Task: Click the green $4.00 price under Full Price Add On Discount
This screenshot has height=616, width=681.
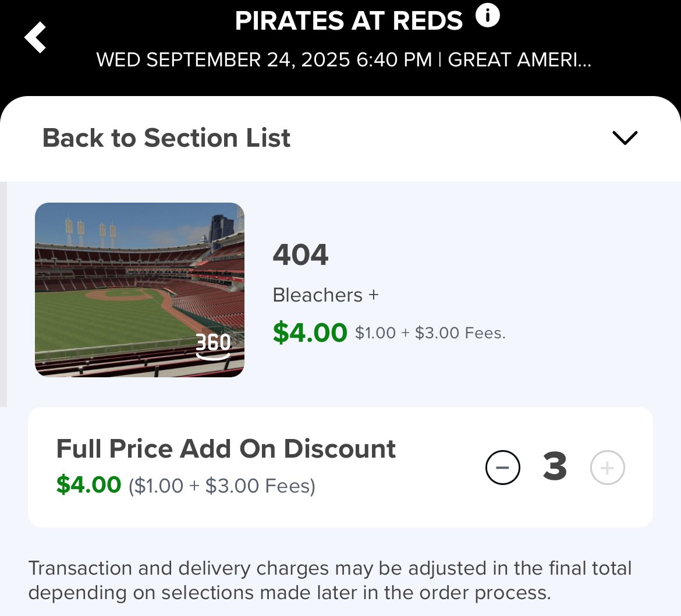Action: (88, 484)
